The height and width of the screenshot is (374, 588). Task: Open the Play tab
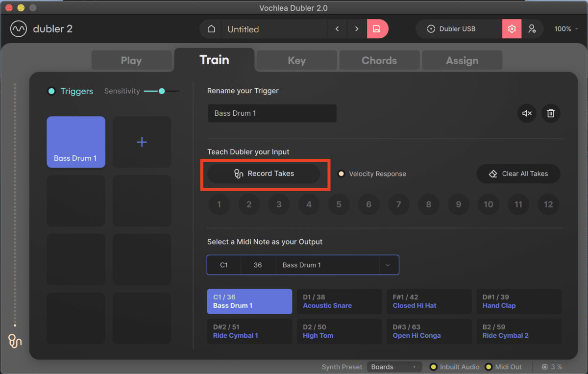tap(131, 60)
